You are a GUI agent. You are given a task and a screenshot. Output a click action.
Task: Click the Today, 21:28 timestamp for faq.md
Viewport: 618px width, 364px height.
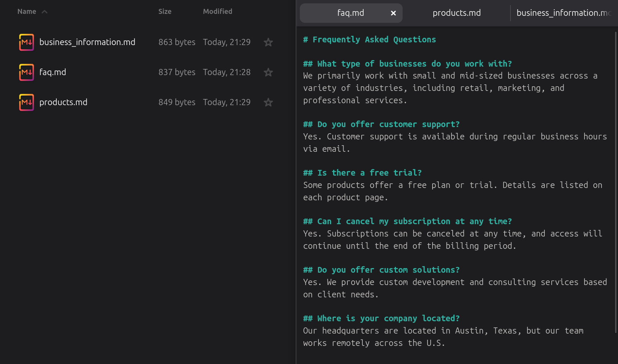click(x=226, y=72)
